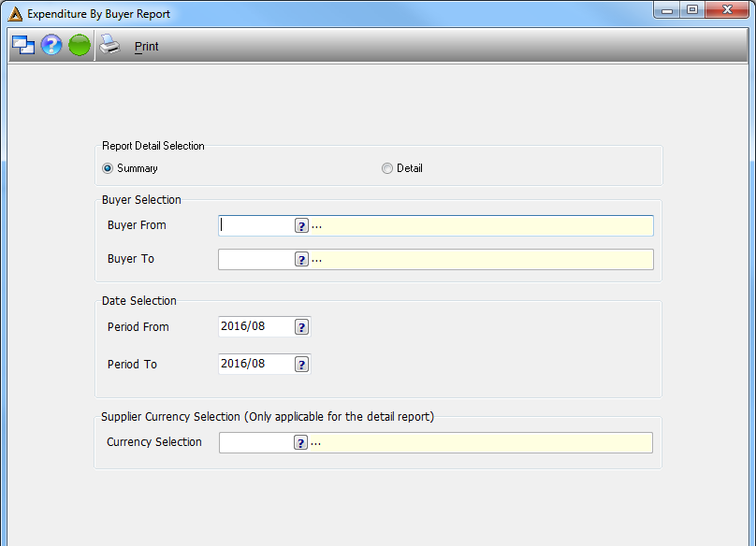Select the Summary radio button
Image resolution: width=756 pixels, height=546 pixels.
click(108, 168)
